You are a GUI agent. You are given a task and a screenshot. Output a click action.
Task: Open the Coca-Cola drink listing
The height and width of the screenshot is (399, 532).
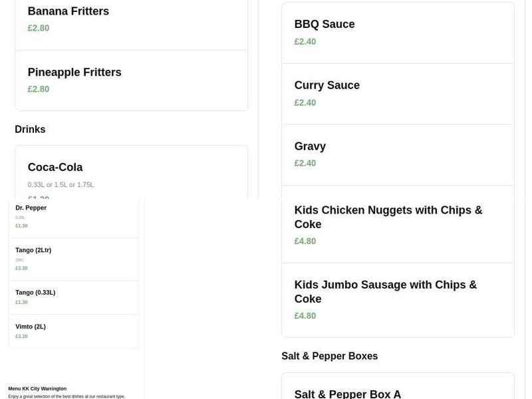click(55, 166)
